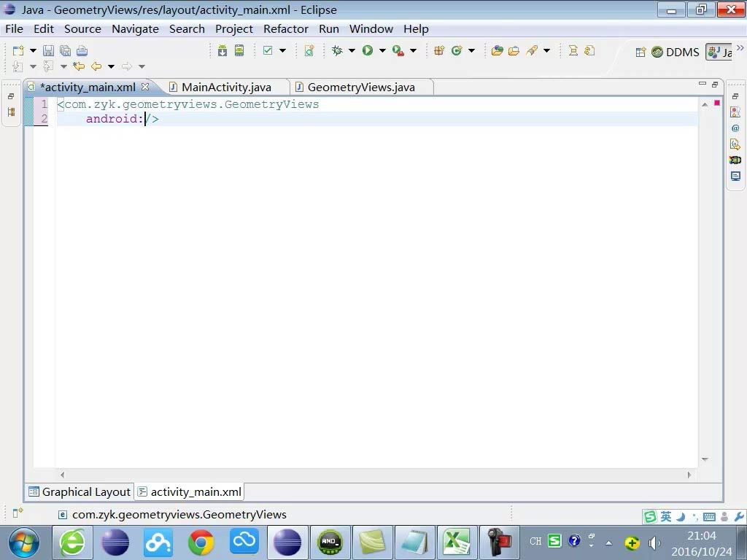Click the green Run button icon
Viewport: 747px width, 560px height.
coord(368,50)
